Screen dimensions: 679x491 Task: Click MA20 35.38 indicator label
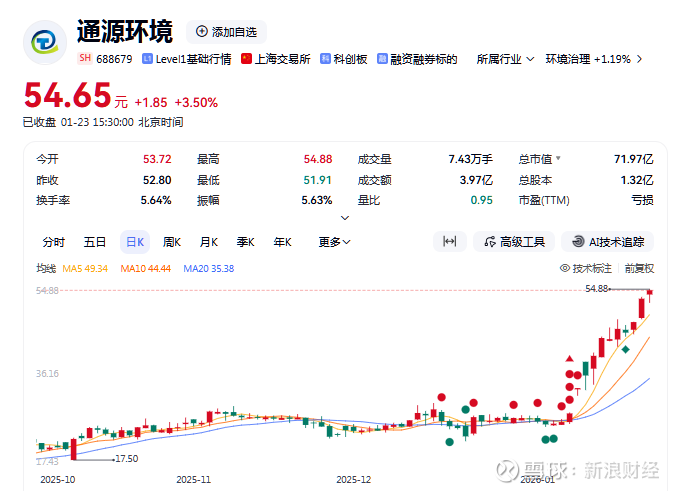click(x=209, y=268)
